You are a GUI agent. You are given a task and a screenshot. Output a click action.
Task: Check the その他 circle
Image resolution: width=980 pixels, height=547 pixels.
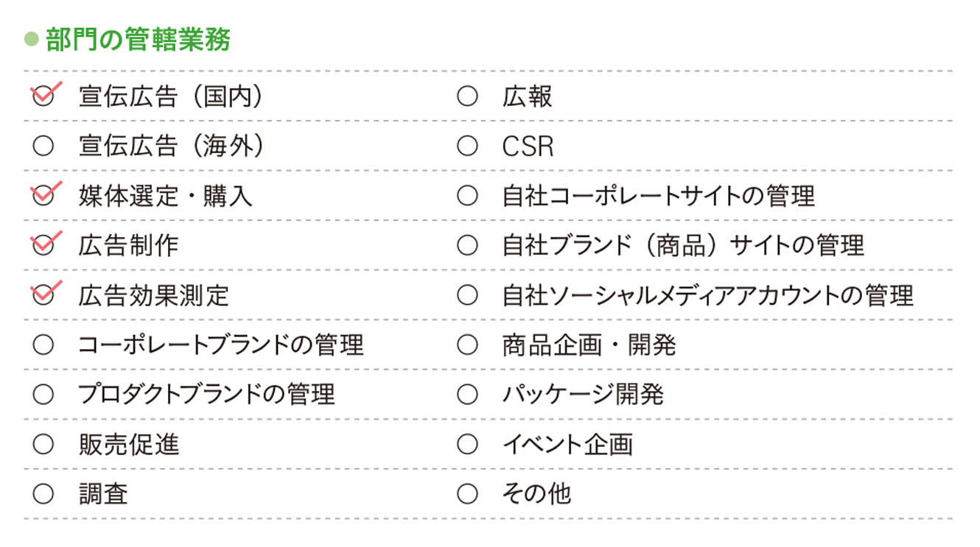467,493
